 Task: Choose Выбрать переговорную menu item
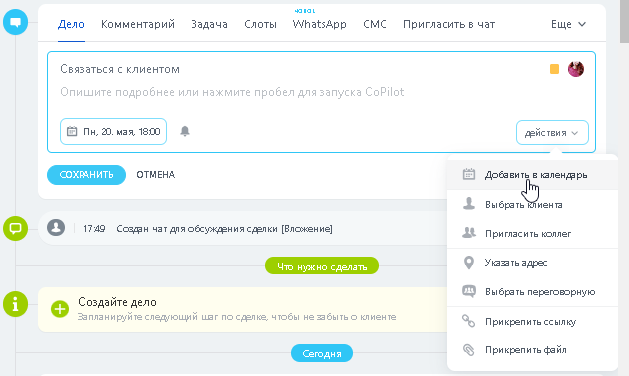[532, 292]
